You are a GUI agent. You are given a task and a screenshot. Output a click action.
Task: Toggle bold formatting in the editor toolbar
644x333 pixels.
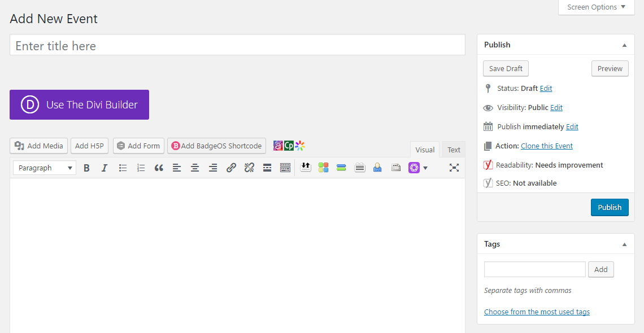[x=86, y=168]
